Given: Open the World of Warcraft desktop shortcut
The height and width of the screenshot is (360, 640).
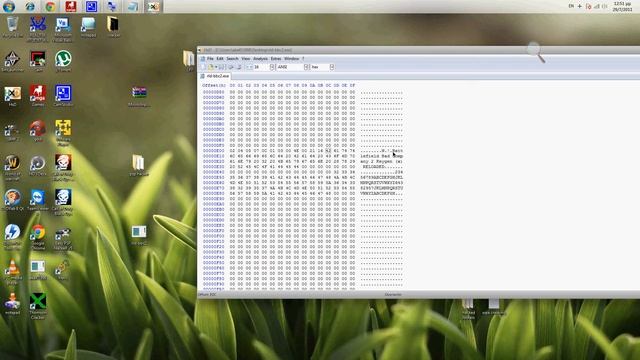Looking at the screenshot, I should [x=12, y=167].
